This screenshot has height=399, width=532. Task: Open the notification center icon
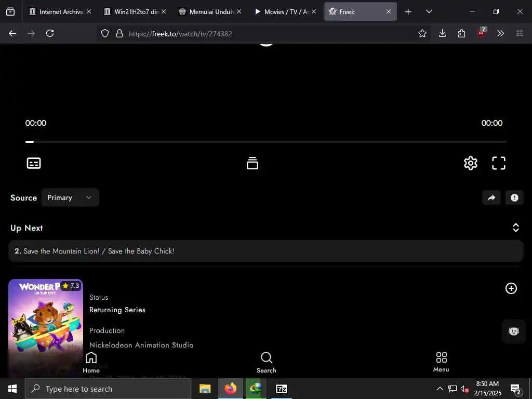516,389
